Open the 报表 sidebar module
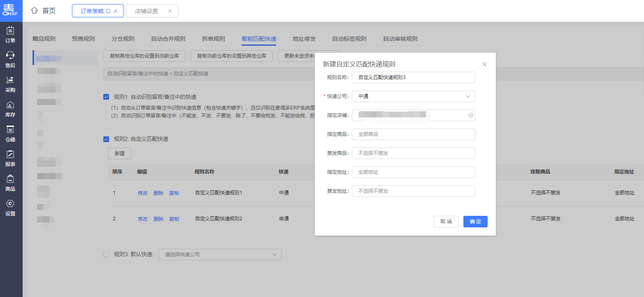 click(11, 158)
